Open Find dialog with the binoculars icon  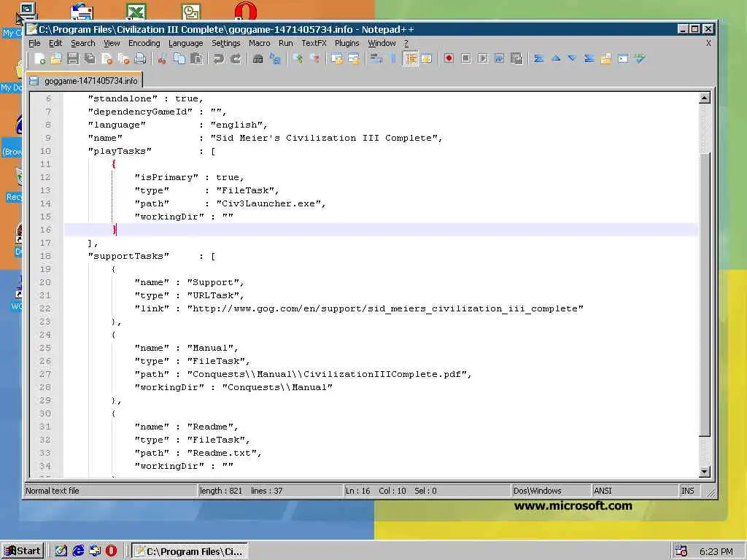pos(258,58)
